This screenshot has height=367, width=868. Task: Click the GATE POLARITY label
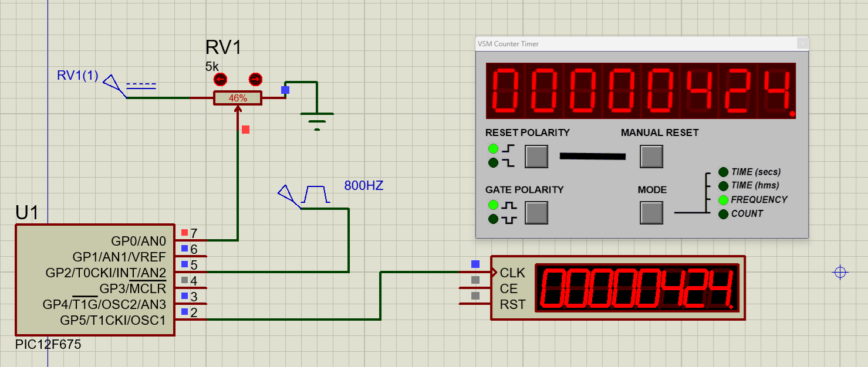click(x=524, y=189)
